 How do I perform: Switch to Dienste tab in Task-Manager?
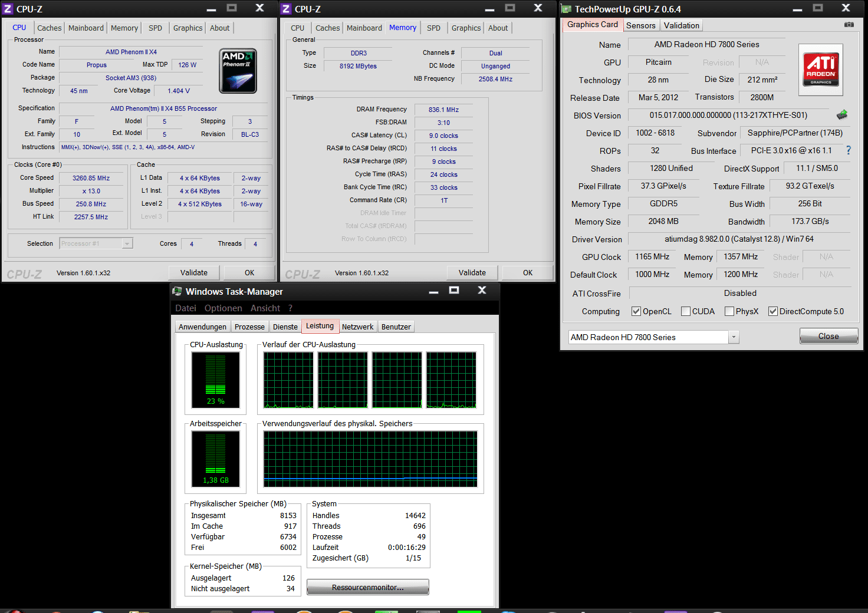pos(285,327)
